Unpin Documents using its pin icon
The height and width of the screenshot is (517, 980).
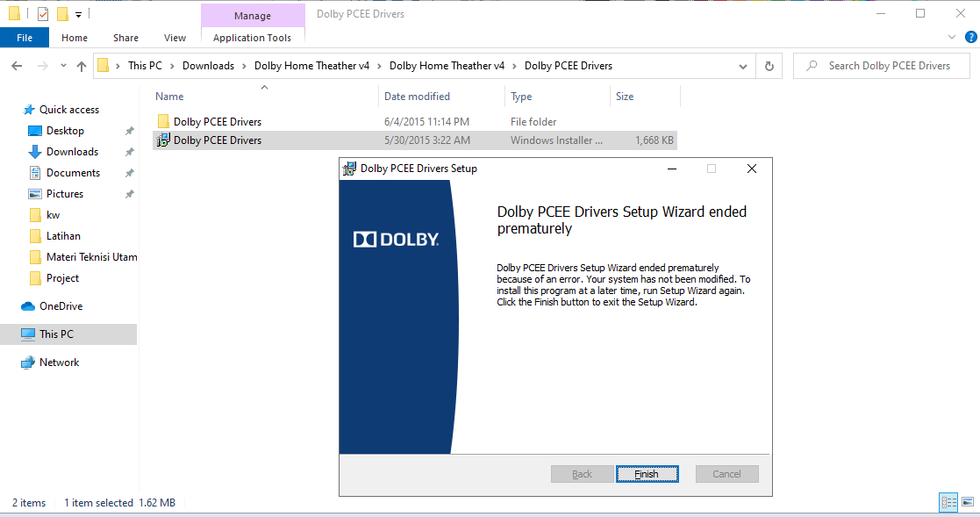pyautogui.click(x=129, y=173)
